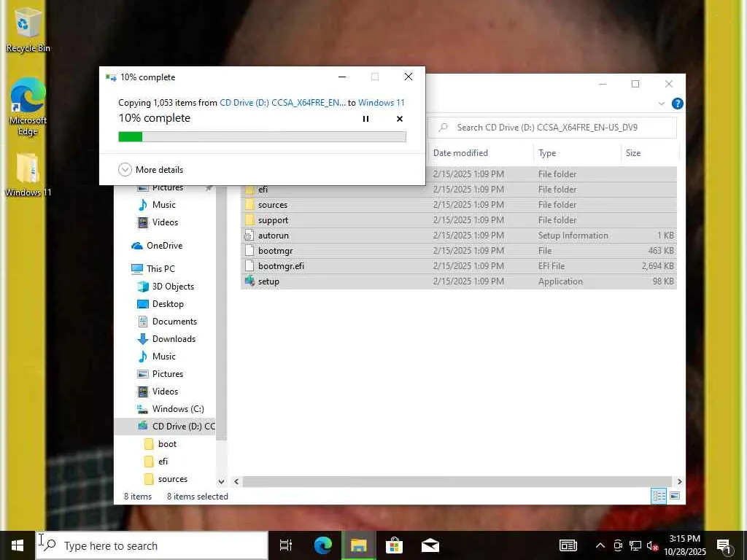Open Mail app from taskbar
Viewport: 747px width, 560px height.
(430, 545)
